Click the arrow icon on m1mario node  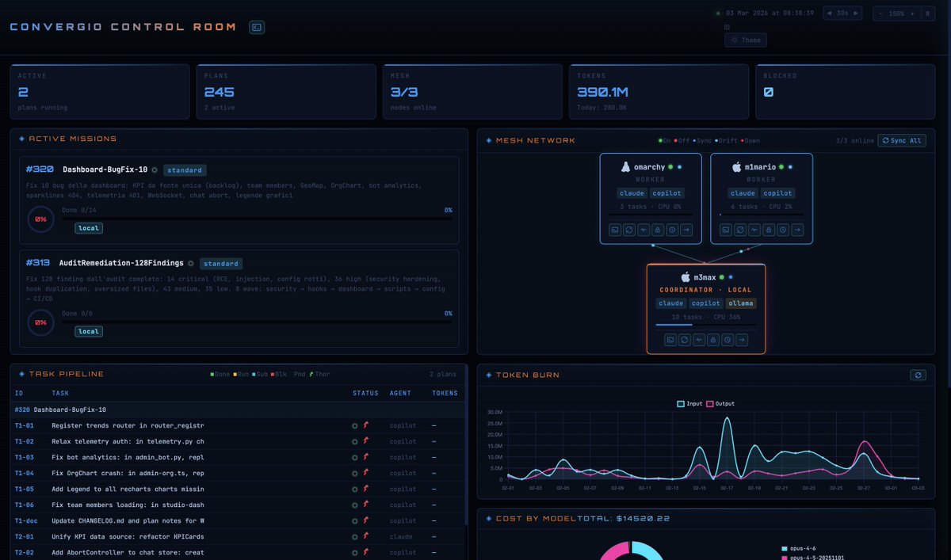(797, 230)
